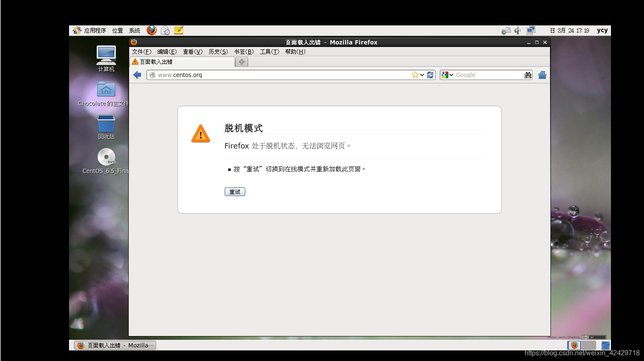Select the CentOS_6.5_Final DVD desktop icon

[105, 161]
